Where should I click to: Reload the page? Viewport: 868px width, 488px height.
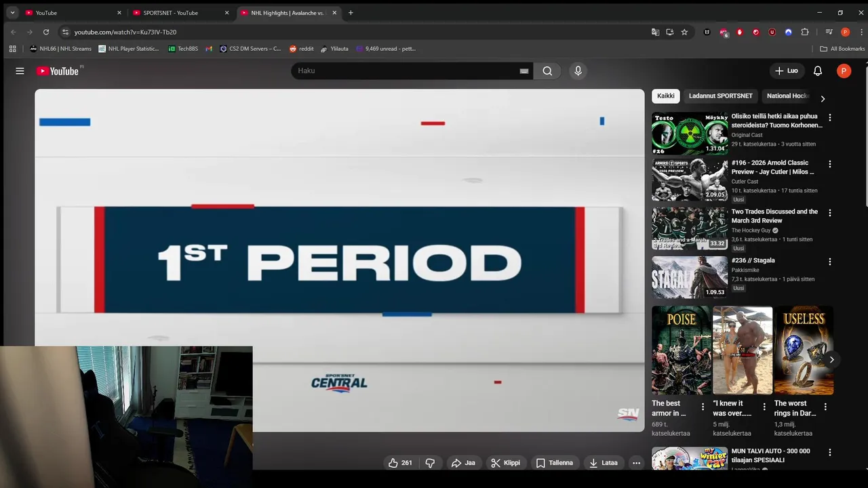pyautogui.click(x=46, y=32)
